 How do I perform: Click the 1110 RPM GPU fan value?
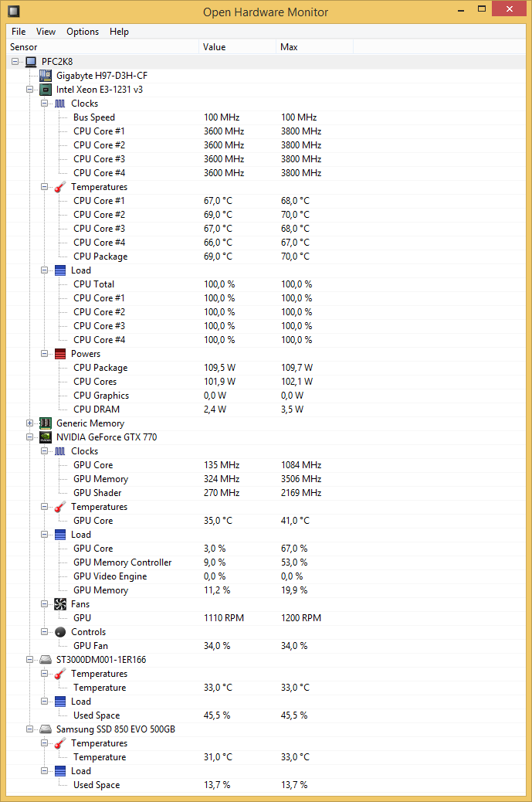tap(224, 618)
